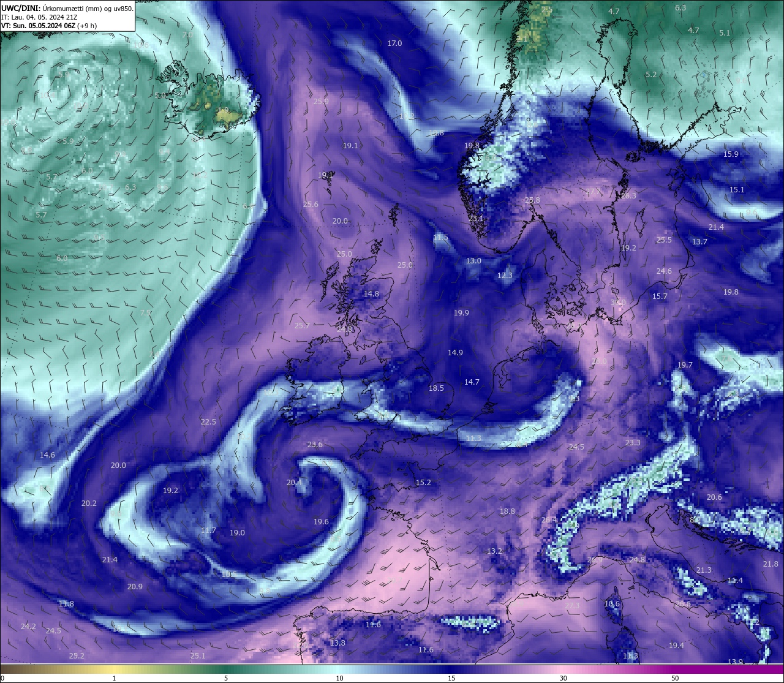Screen dimensions: 784x683
Task: Click the 18.8 value on the map
Action: click(x=507, y=511)
